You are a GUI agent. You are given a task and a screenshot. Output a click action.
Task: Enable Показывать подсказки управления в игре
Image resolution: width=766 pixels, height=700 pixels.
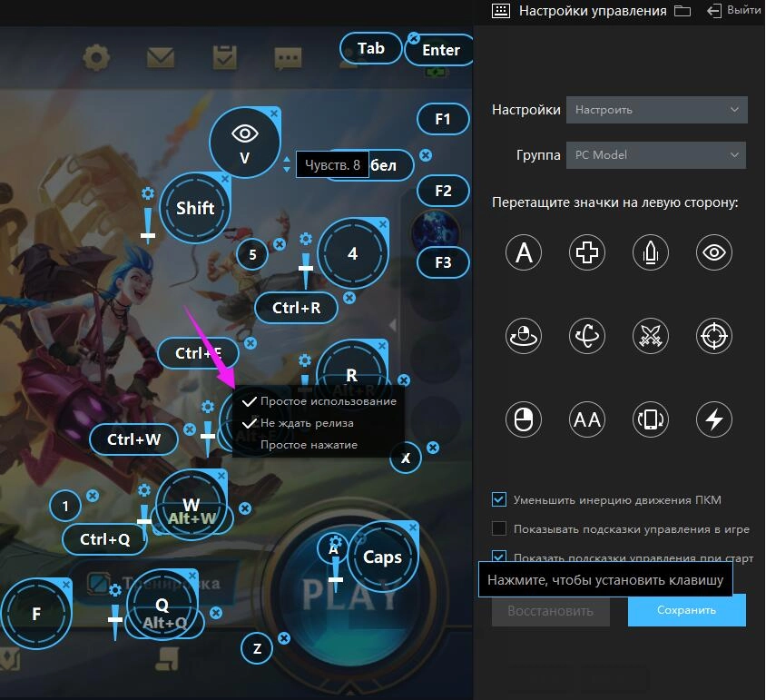(497, 529)
